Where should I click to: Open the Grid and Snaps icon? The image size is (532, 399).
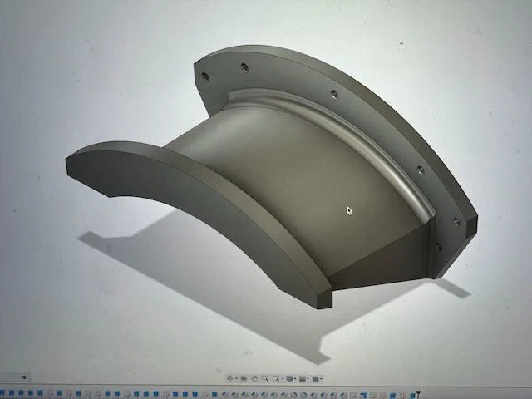click(x=303, y=379)
